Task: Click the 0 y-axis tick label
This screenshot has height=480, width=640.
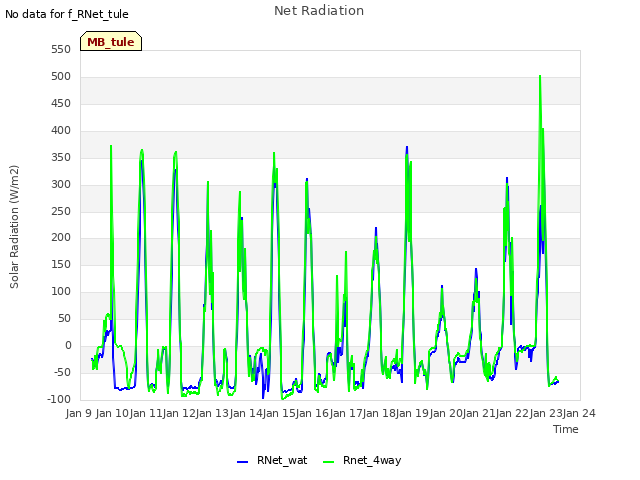Action: 68,345
